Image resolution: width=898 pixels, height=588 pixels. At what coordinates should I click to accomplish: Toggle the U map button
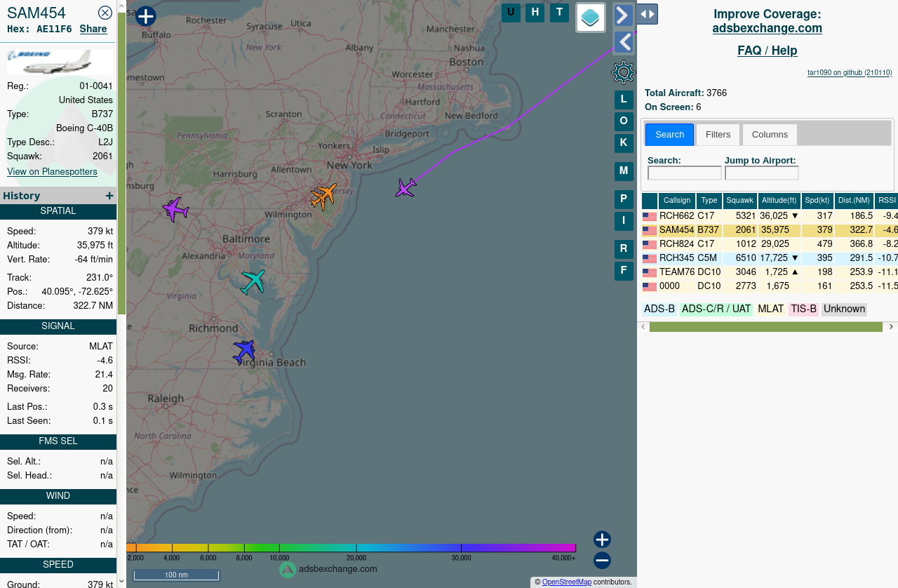pyautogui.click(x=511, y=13)
